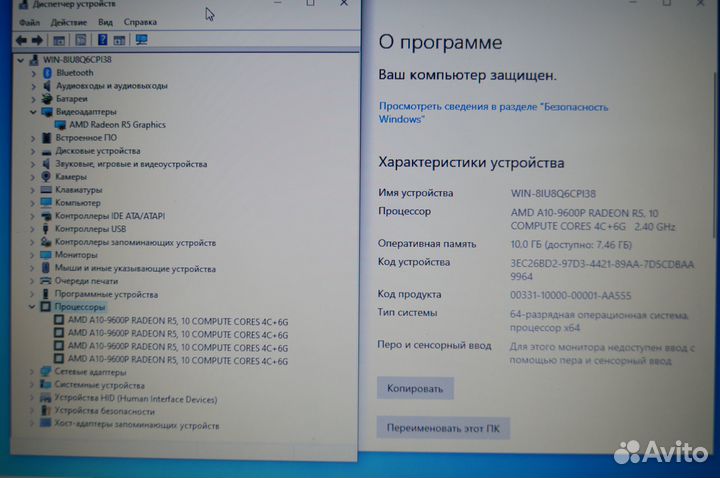Expand the Bluetooth node
Viewport: 720px width, 478px height.
(x=34, y=73)
